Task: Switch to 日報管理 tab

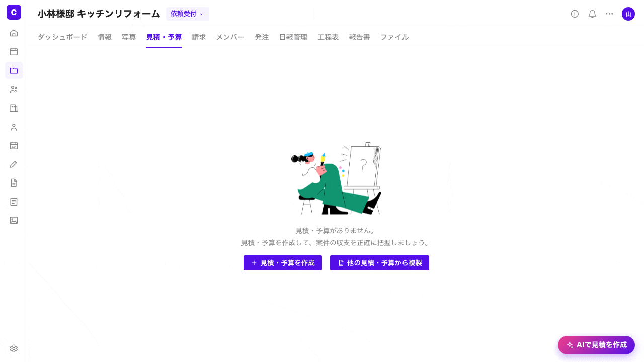Action: tap(293, 37)
